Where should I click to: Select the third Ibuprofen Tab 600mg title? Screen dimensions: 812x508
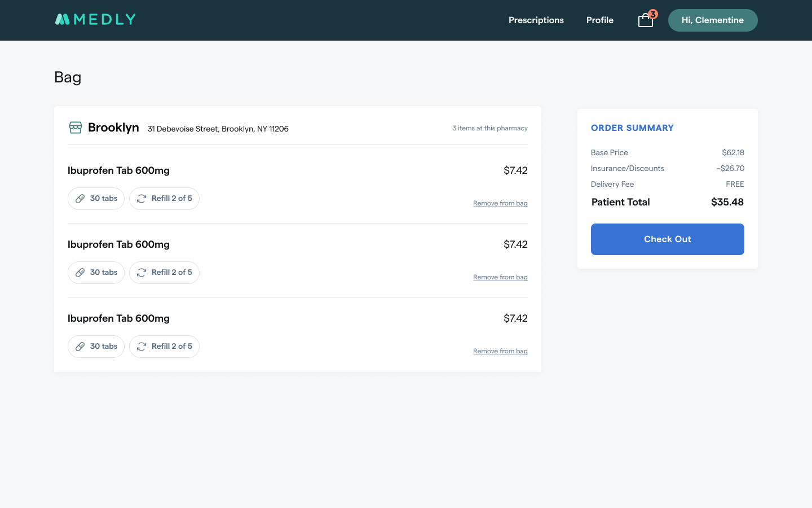tap(118, 318)
